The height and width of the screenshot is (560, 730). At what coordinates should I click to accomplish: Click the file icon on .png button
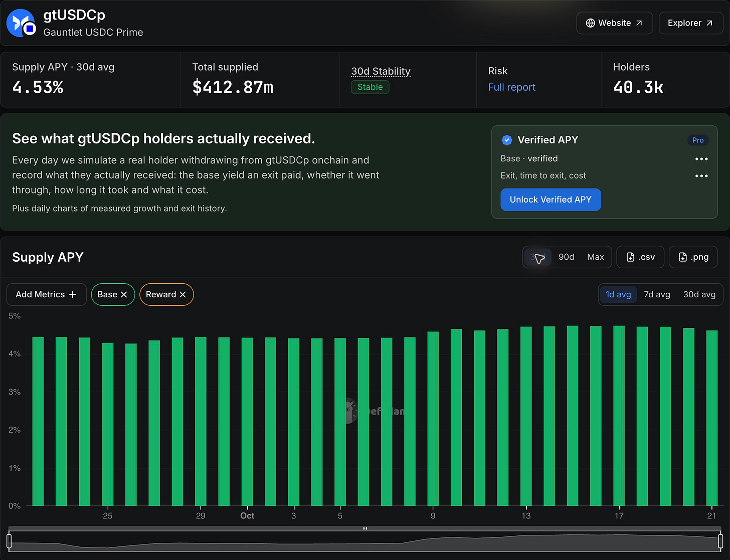coord(682,257)
